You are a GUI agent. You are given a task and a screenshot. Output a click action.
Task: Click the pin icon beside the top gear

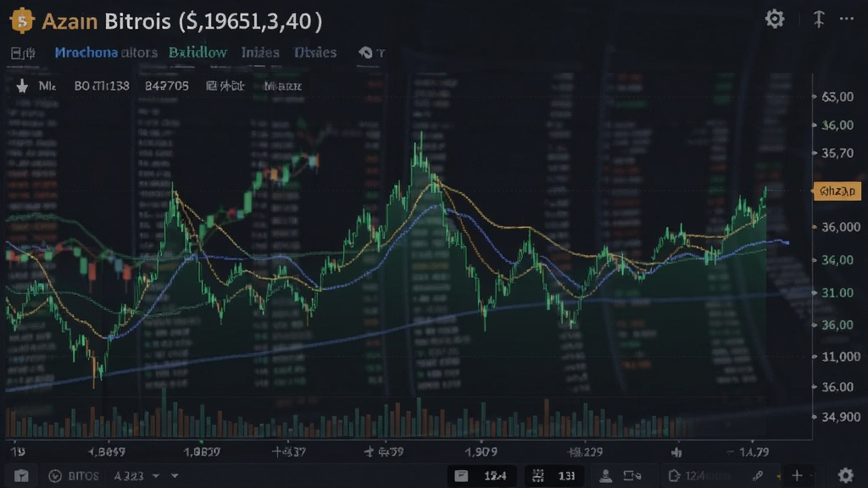819,19
